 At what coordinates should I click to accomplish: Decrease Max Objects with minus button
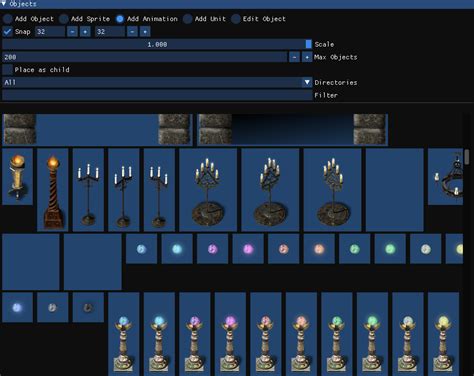pos(294,57)
